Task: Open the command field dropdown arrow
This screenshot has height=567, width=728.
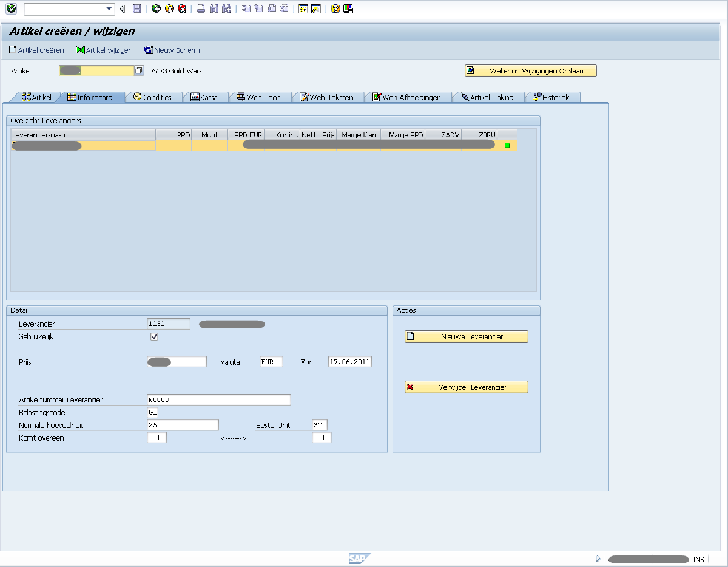Action: click(109, 8)
